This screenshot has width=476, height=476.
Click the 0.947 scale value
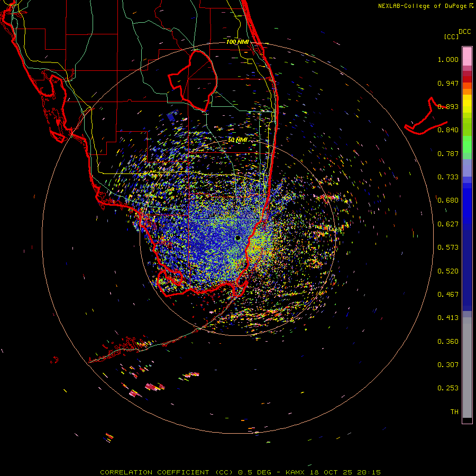pos(448,83)
